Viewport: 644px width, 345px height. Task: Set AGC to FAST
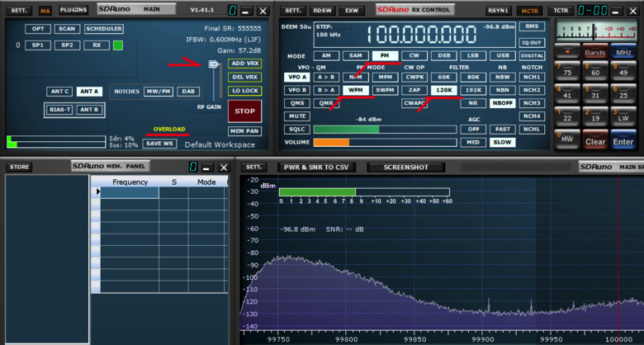(503, 130)
